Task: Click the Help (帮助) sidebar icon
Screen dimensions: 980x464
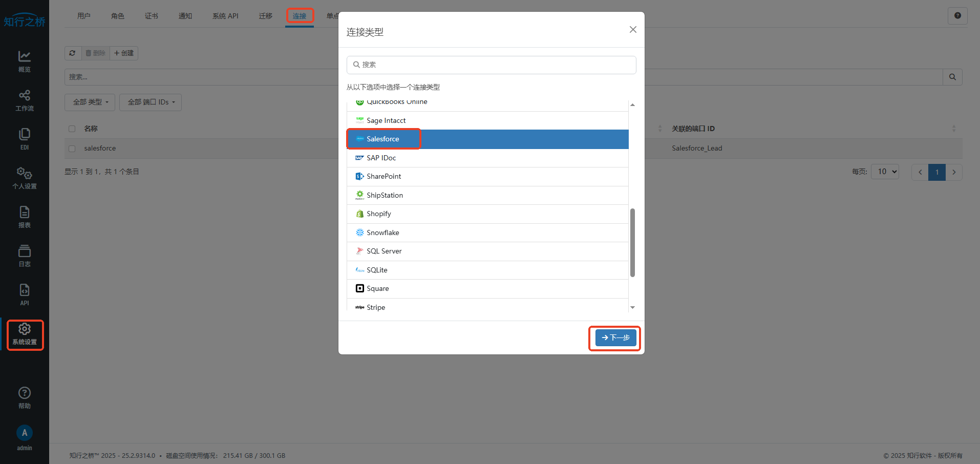Action: [24, 397]
